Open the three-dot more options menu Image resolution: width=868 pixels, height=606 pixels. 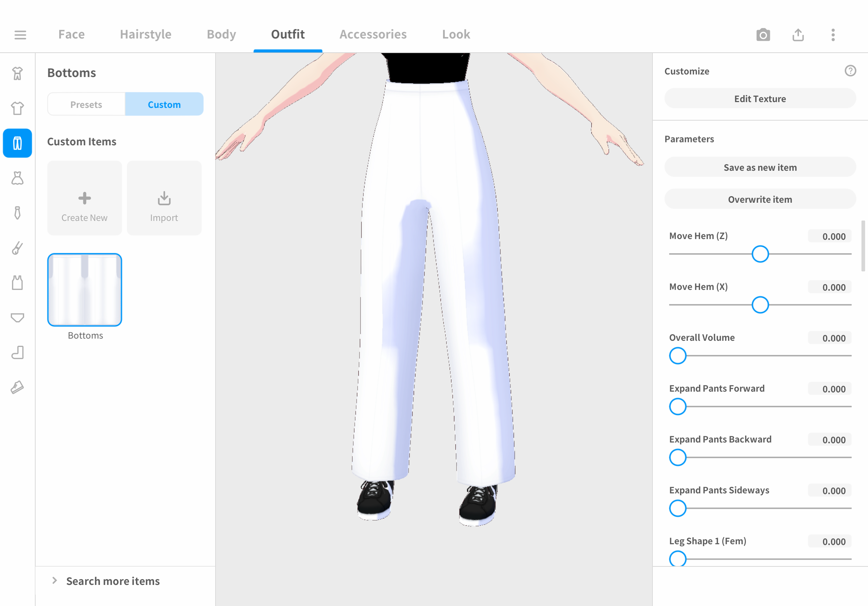click(833, 35)
